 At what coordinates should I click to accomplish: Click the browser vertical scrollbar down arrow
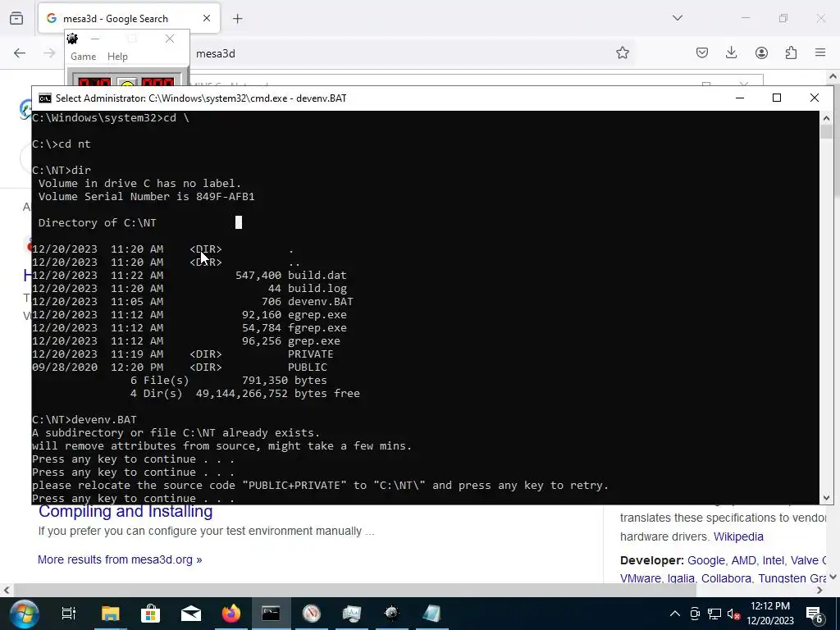[x=833, y=577]
